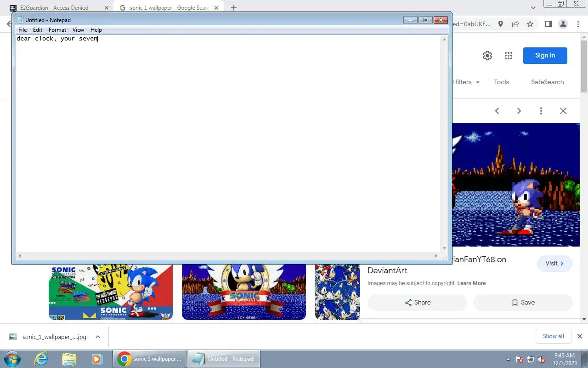
Task: Click in Notepad text after 'seven'
Action: pyautogui.click(x=98, y=39)
